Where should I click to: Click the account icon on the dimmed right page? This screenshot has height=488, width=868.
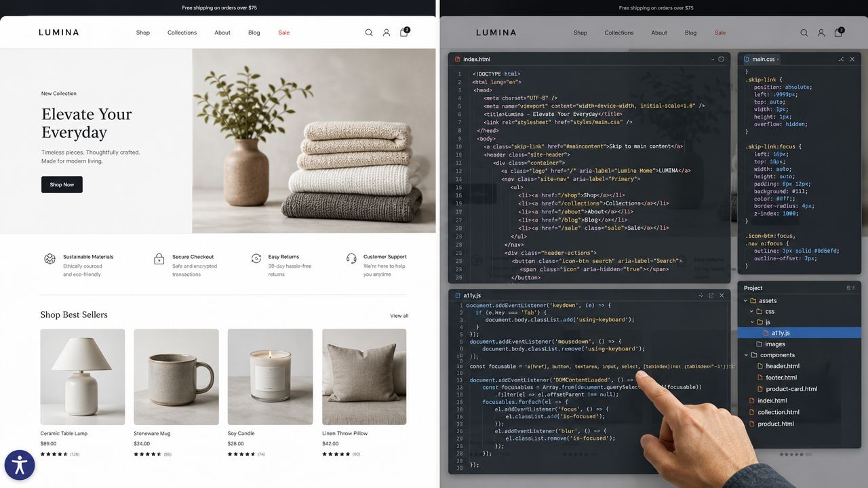821,33
